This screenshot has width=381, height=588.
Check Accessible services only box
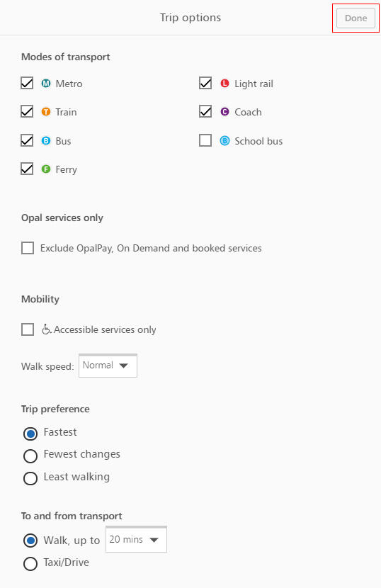pyautogui.click(x=28, y=329)
